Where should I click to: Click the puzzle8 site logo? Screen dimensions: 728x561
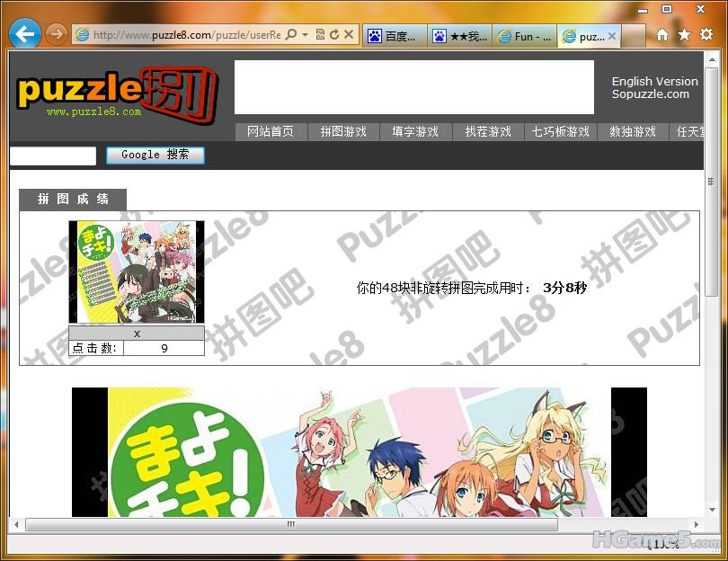[117, 93]
